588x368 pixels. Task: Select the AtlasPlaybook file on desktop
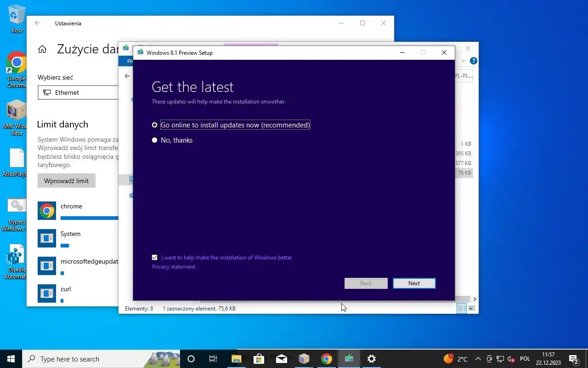(x=17, y=163)
